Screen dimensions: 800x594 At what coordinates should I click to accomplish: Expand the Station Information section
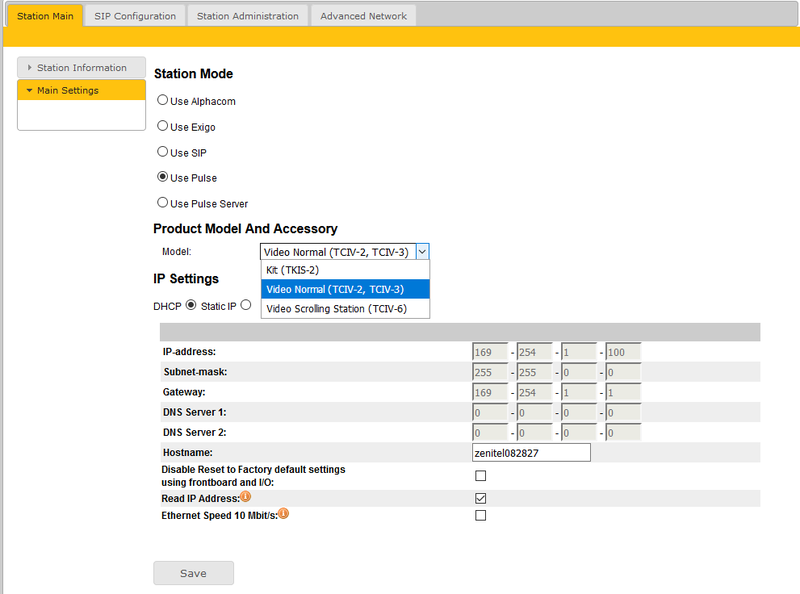81,68
